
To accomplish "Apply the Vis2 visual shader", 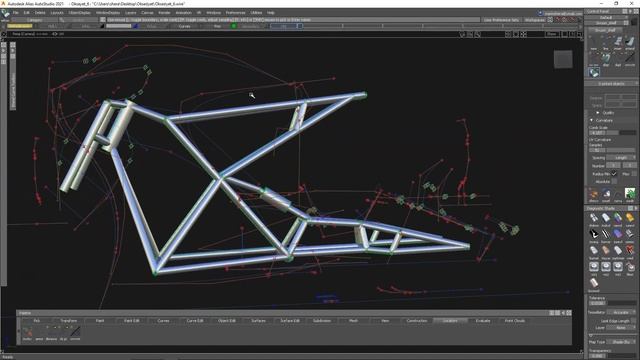I will (606, 268).
